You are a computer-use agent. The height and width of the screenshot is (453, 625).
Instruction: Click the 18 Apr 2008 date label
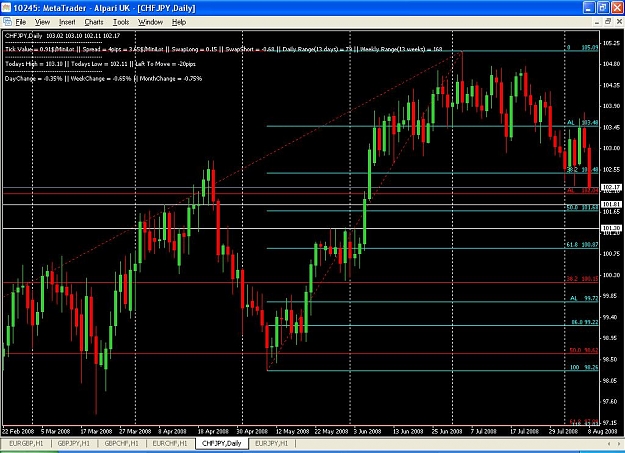coord(213,431)
